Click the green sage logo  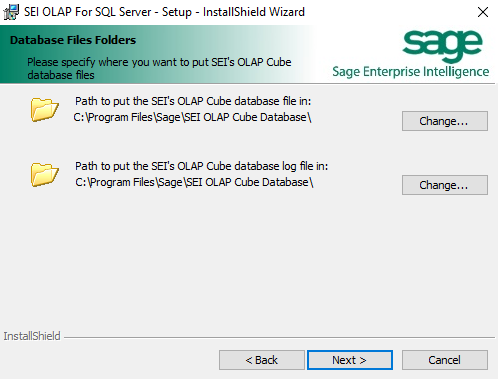(443, 46)
